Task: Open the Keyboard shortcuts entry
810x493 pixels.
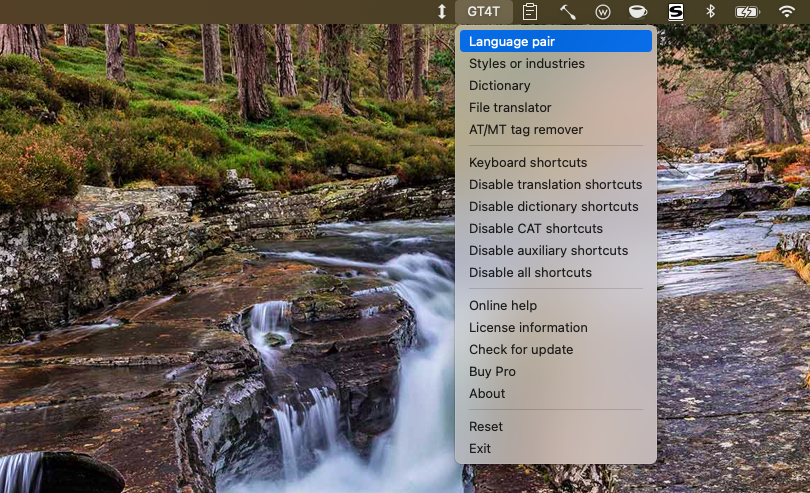Action: (528, 162)
